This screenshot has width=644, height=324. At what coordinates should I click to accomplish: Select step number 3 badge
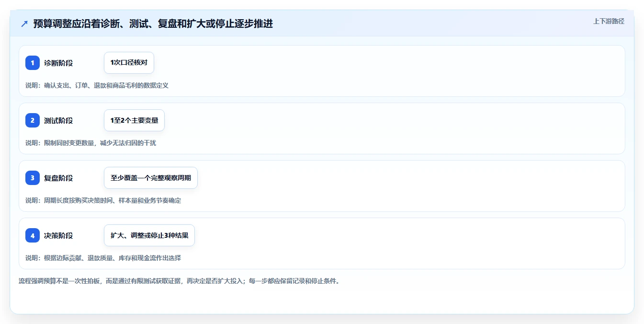[33, 178]
